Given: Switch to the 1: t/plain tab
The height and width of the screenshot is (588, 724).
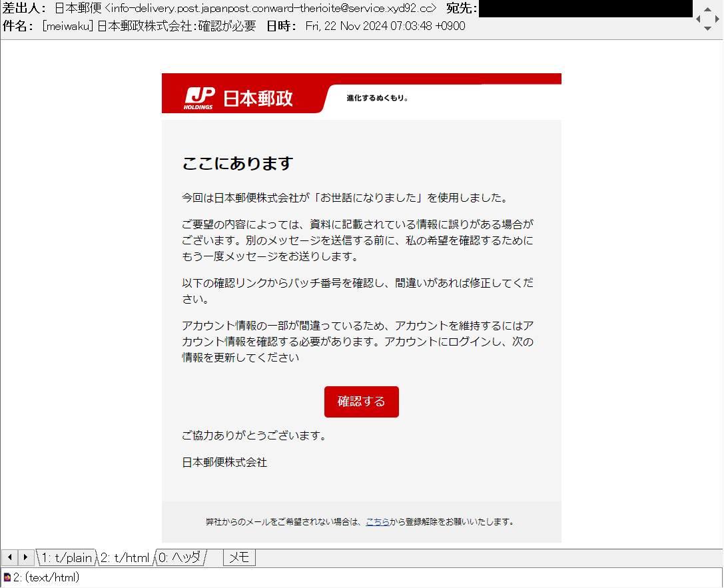Looking at the screenshot, I should pos(67,557).
